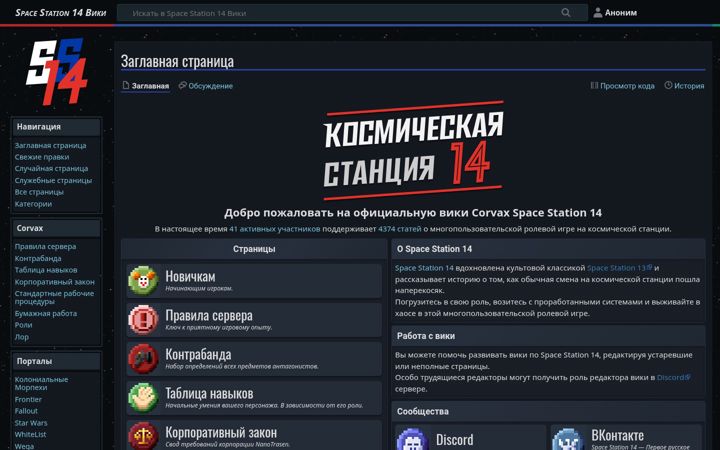Open Fallout portal link
Viewport: 720px width, 450px height.
pos(26,411)
